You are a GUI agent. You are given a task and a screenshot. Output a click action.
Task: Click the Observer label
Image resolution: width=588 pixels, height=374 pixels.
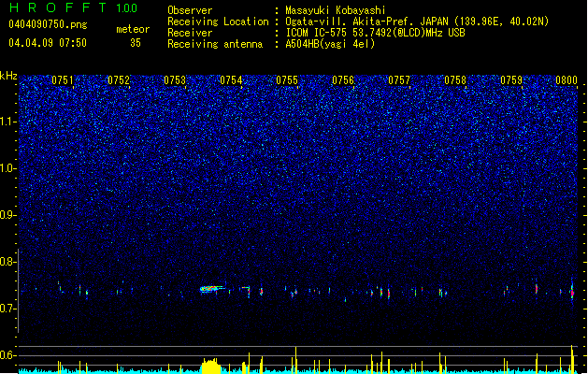[x=190, y=10]
